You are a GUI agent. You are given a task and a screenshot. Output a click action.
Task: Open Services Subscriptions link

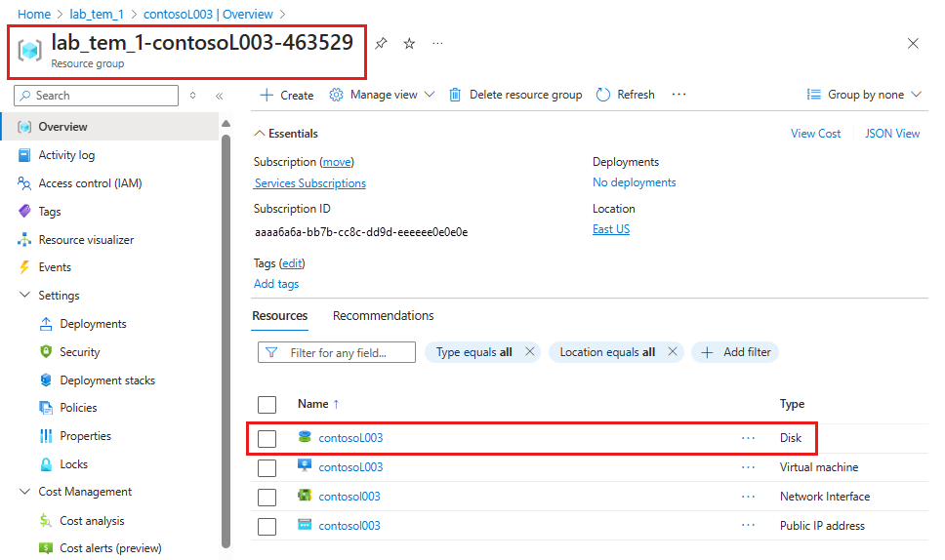[x=309, y=183]
